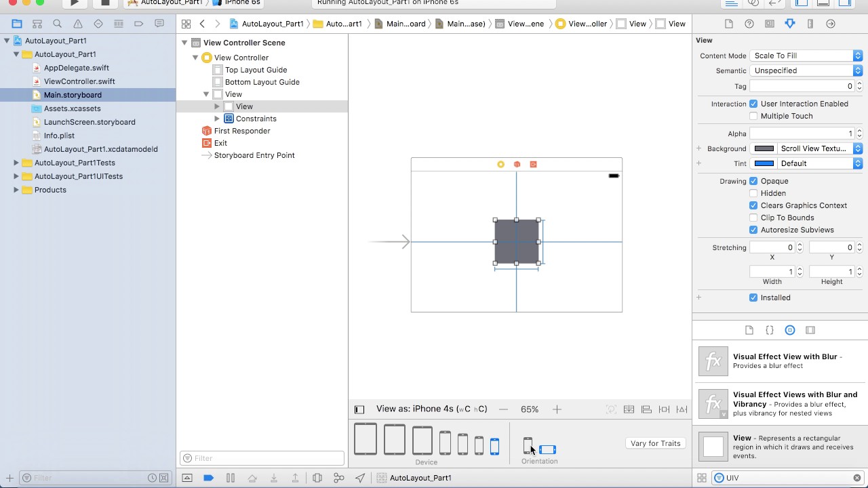Select ViewController.swift in navigator
Screen dimensions: 868x488
pos(79,81)
